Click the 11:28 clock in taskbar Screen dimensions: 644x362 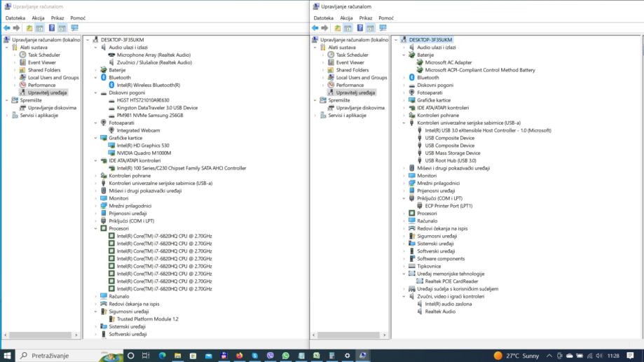tap(613, 356)
